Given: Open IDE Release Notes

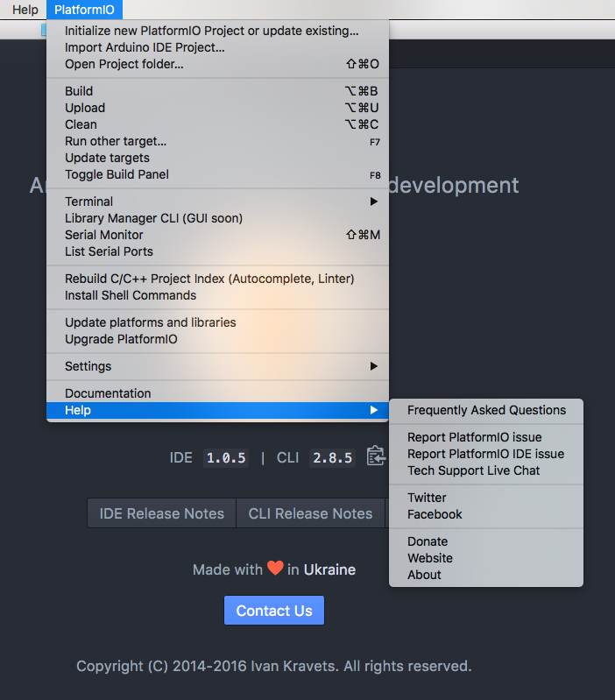Looking at the screenshot, I should point(161,513).
